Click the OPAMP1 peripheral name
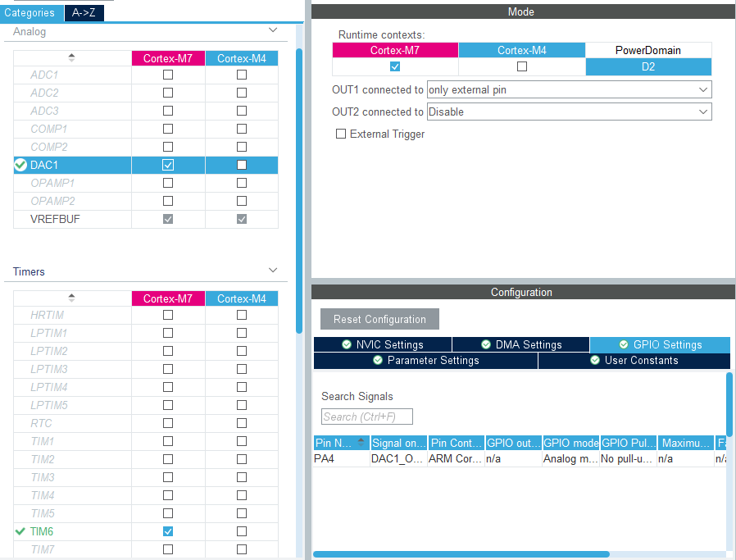 pyautogui.click(x=52, y=183)
